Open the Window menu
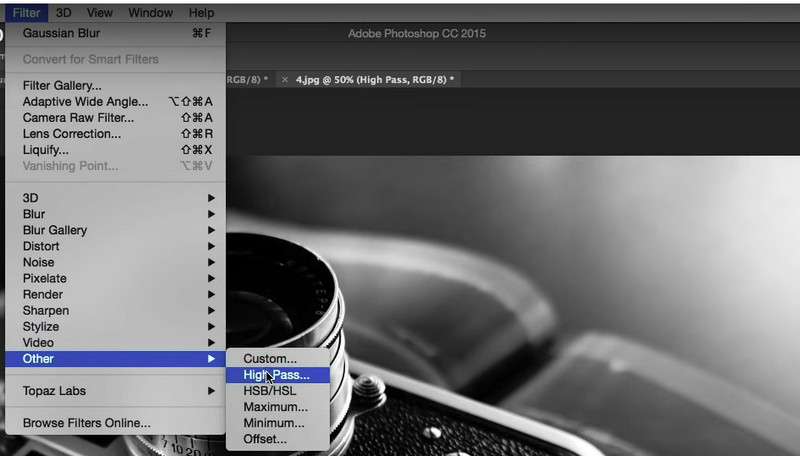Image resolution: width=800 pixels, height=456 pixels. pyautogui.click(x=151, y=13)
